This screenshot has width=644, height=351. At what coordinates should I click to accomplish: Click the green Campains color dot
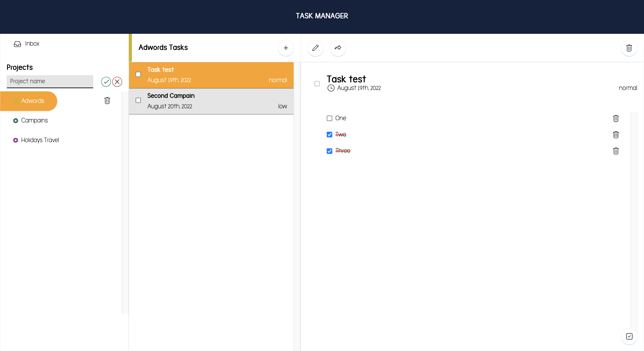pyautogui.click(x=15, y=121)
